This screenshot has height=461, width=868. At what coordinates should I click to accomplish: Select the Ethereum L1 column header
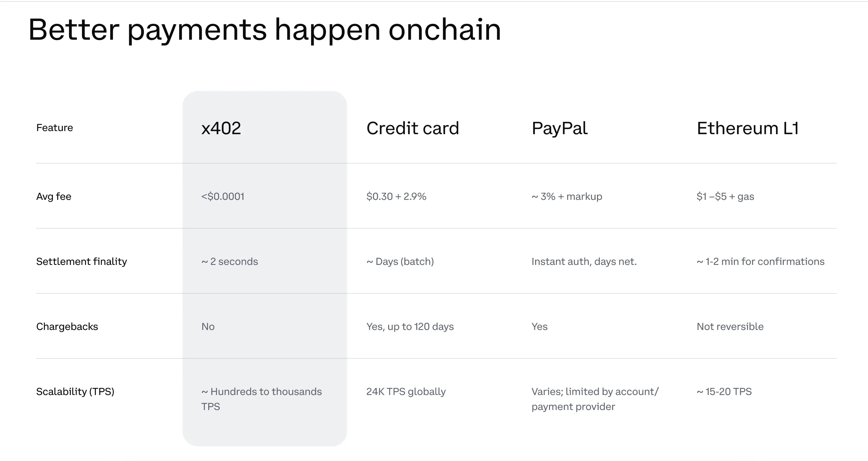coord(747,128)
